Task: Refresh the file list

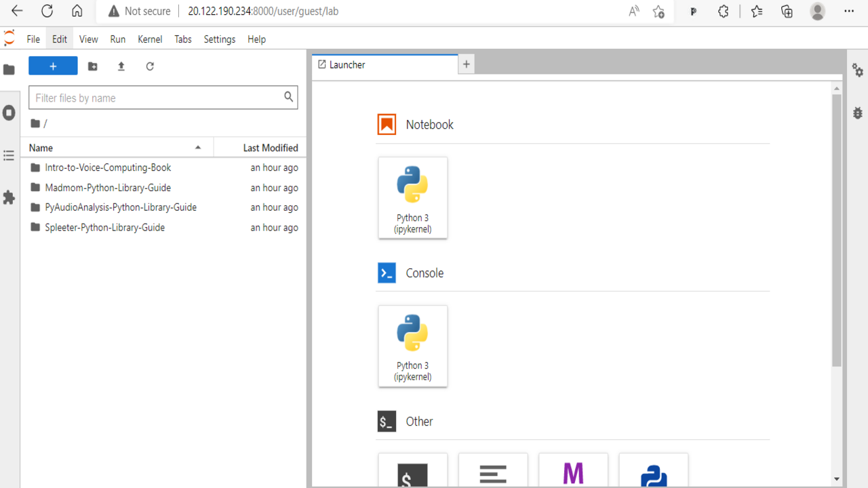Action: point(150,66)
